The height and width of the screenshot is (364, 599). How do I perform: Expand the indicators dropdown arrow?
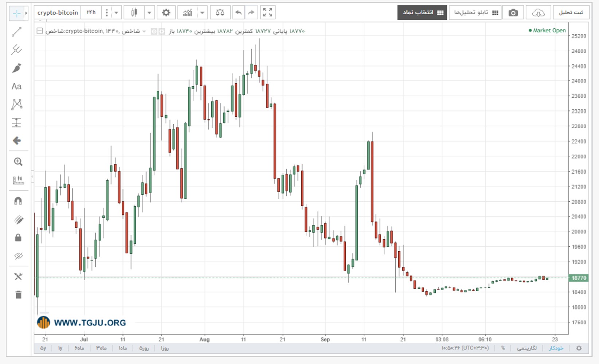(202, 13)
